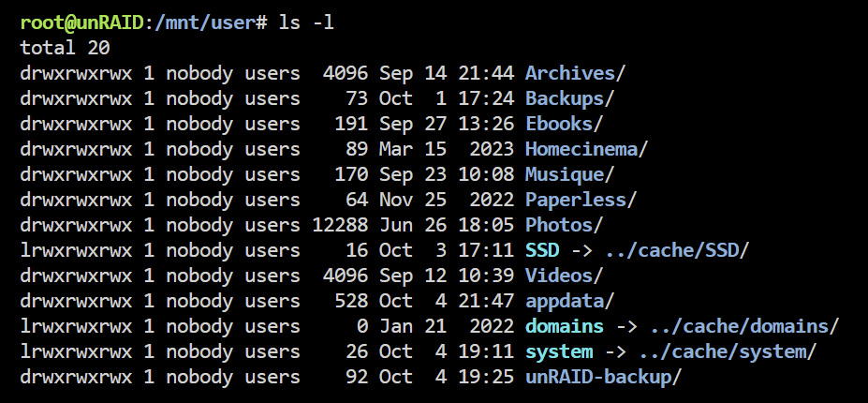Click the system symlink name

559,352
